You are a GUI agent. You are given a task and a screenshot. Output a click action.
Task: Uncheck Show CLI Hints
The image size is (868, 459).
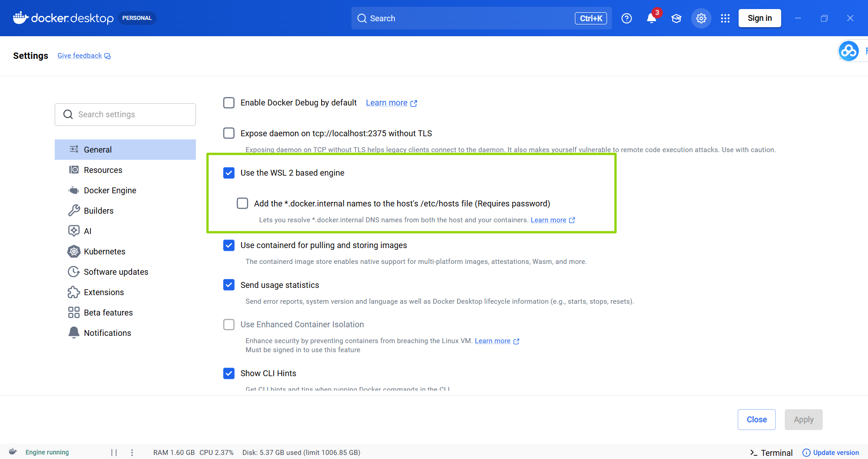point(229,373)
